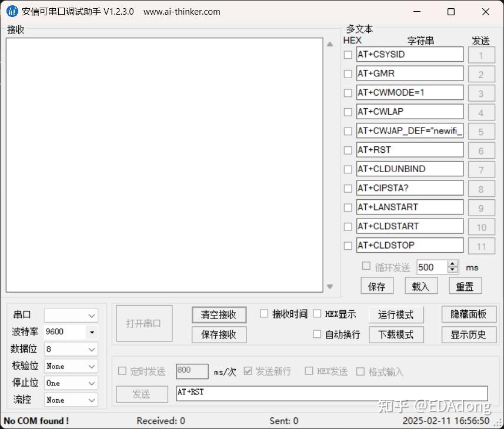Click the Ai-Thinker logo icon
504x429 pixels.
pos(11,11)
